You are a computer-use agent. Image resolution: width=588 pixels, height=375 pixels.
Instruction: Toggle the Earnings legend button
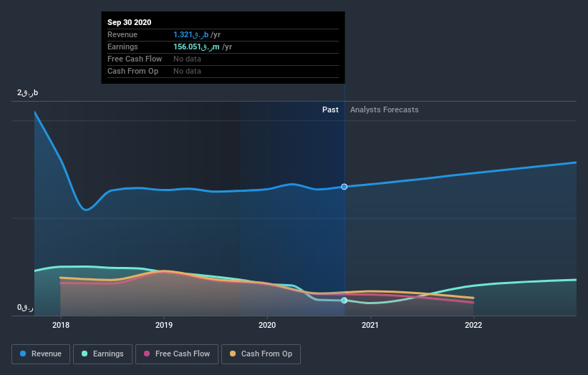(102, 354)
